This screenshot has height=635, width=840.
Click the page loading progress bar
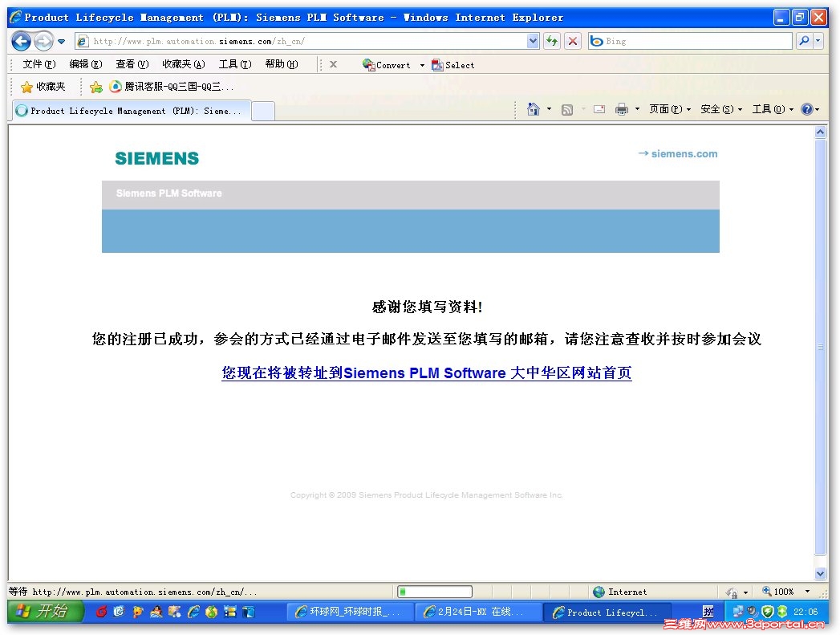[435, 592]
